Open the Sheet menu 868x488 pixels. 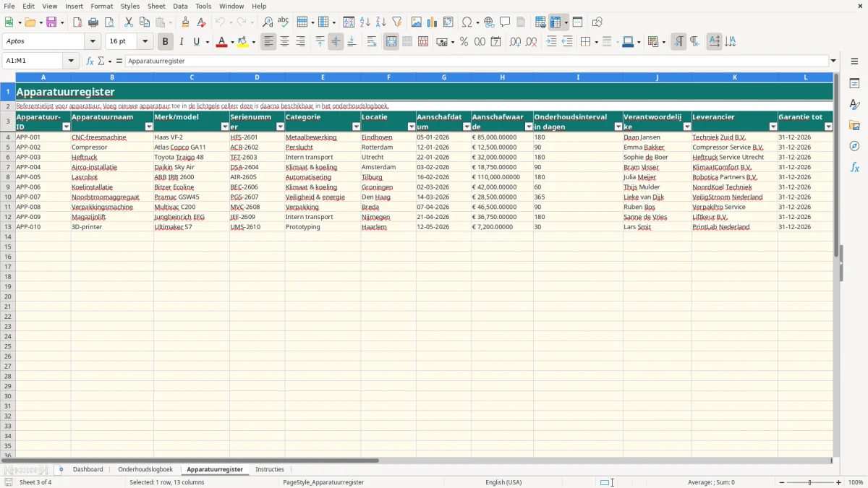point(156,6)
